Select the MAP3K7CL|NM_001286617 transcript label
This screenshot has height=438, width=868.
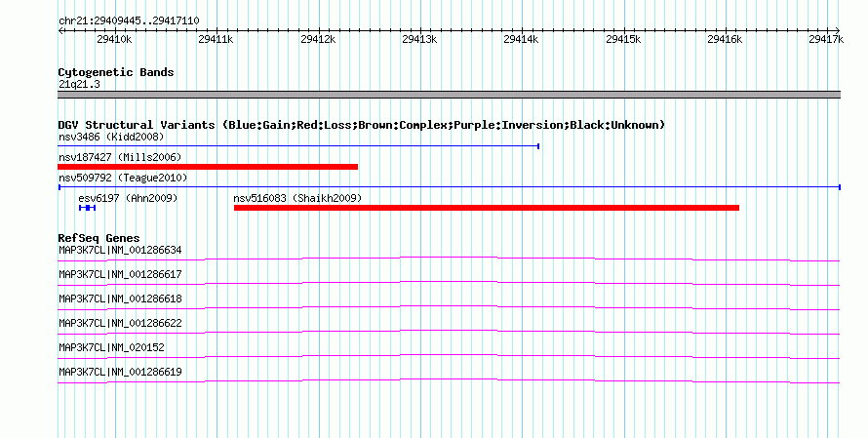pos(120,275)
